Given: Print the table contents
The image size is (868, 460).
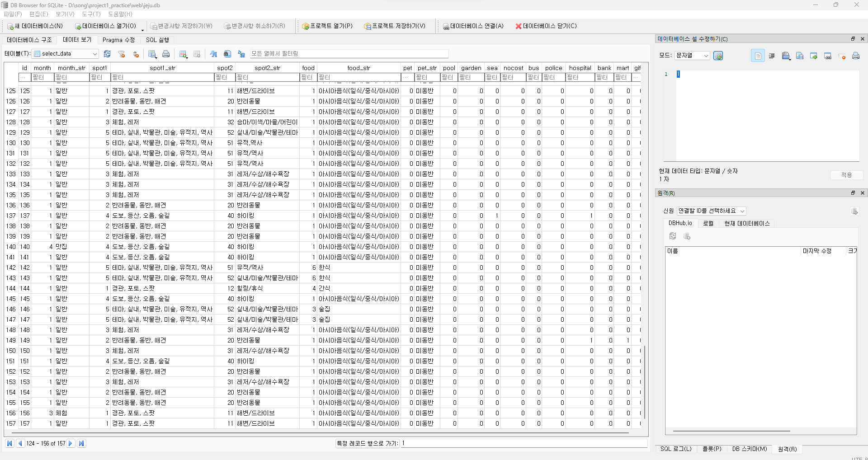Looking at the screenshot, I should [x=166, y=54].
